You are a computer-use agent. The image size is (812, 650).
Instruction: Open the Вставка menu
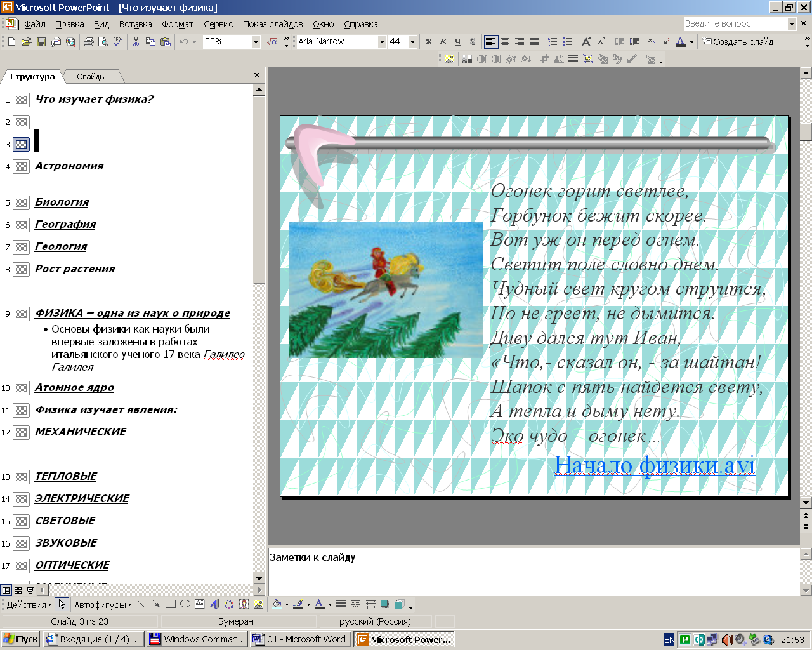[135, 24]
